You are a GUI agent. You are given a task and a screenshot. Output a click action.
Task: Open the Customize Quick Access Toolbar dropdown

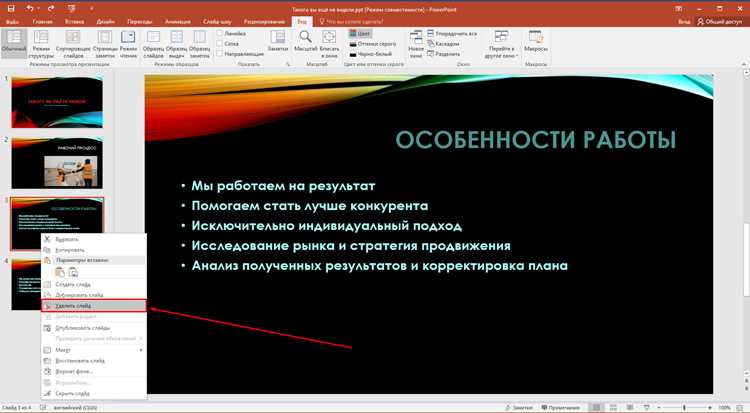tap(91, 9)
